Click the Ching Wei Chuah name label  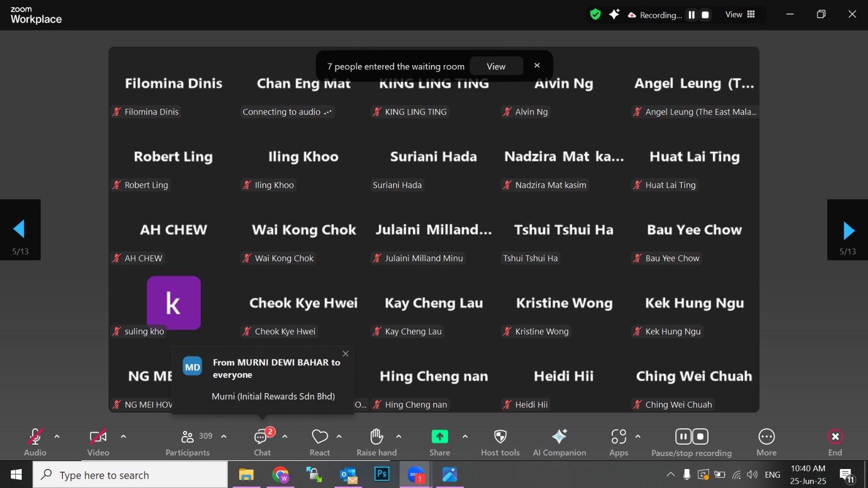[x=673, y=404]
